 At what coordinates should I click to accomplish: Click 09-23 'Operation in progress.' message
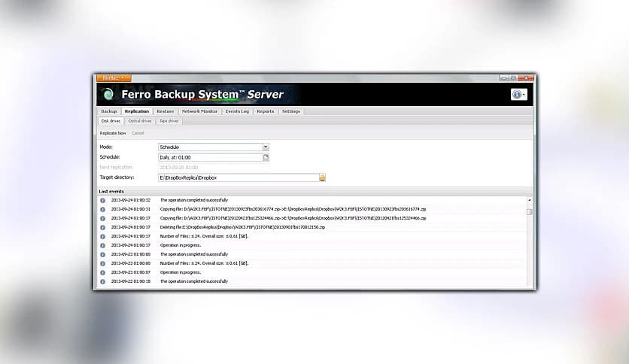point(181,272)
